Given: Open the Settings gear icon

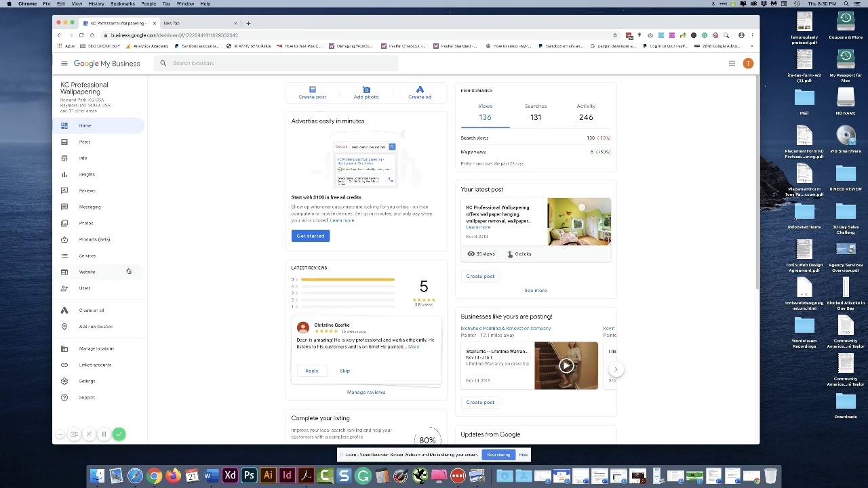Looking at the screenshot, I should pos(64,381).
